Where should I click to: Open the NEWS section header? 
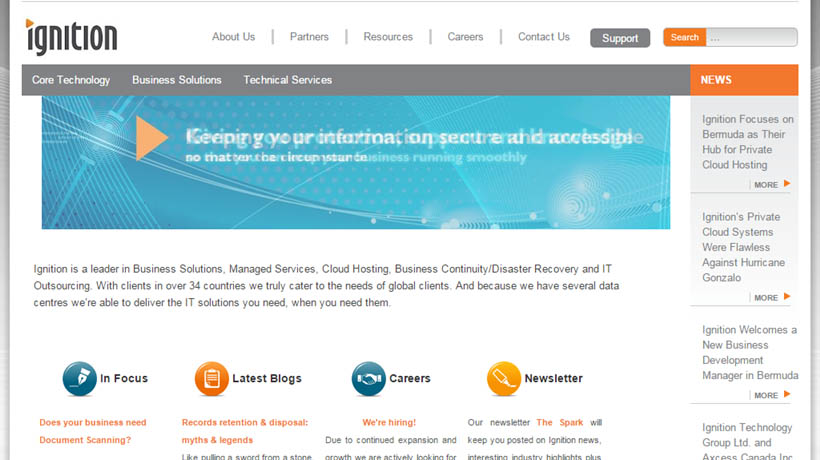point(744,80)
